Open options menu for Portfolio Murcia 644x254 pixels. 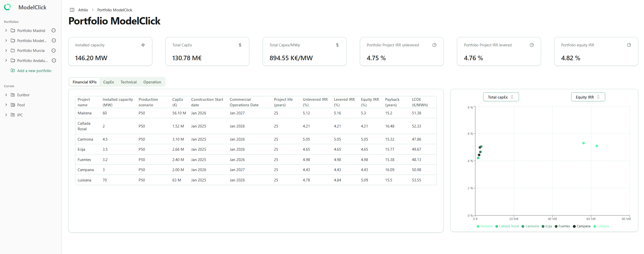point(53,50)
